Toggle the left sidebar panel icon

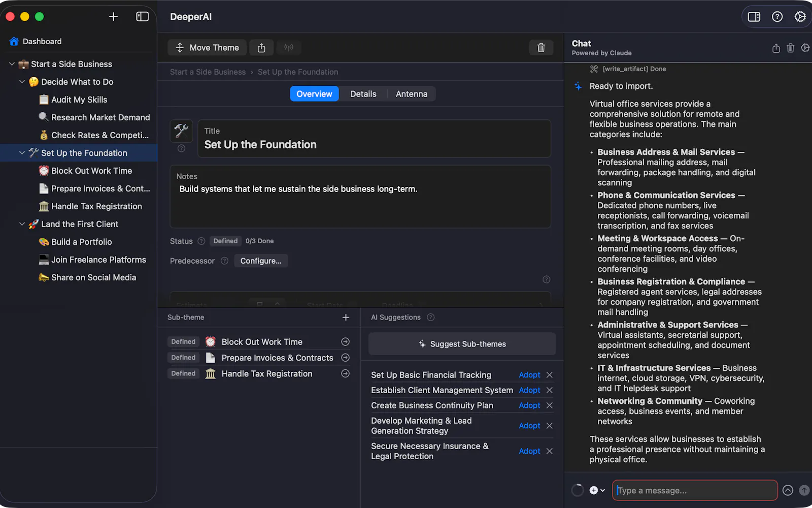tap(142, 17)
